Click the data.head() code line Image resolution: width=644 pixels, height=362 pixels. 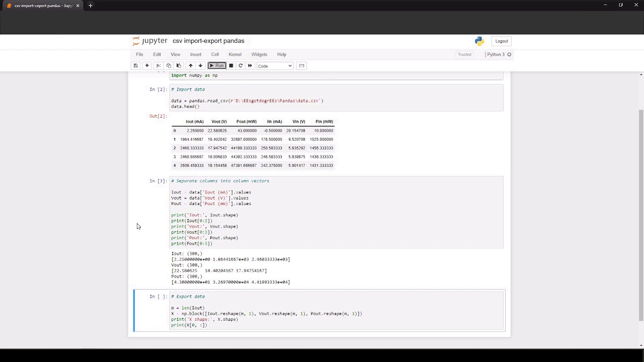185,107
